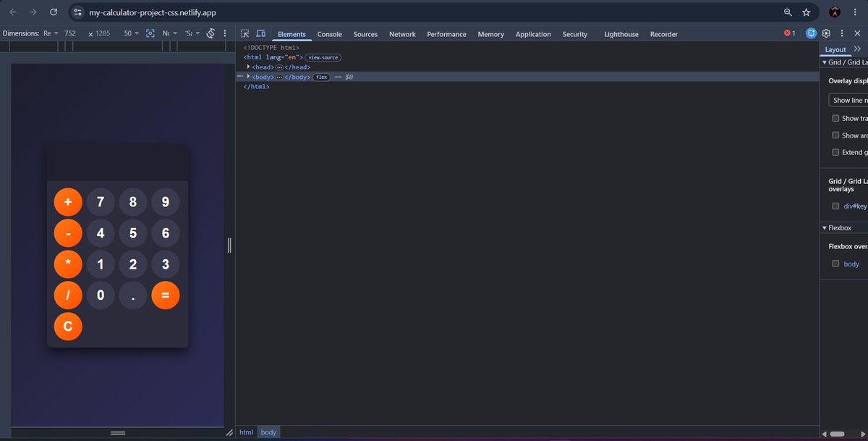Screen dimensions: 868x441
Task: Open the Security tab
Action: pos(575,34)
